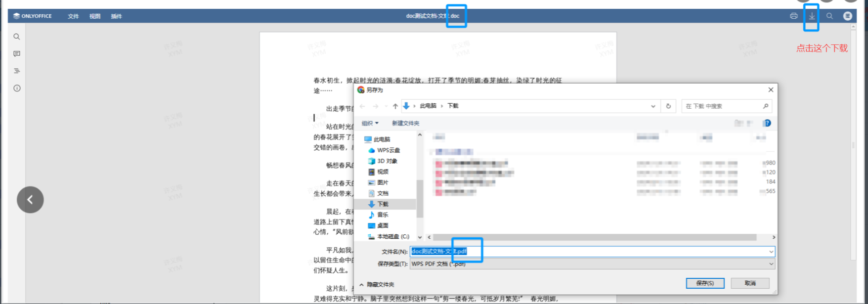Image resolution: width=868 pixels, height=304 pixels.
Task: Expand the 文件名 dropdown arrow
Action: pyautogui.click(x=771, y=252)
